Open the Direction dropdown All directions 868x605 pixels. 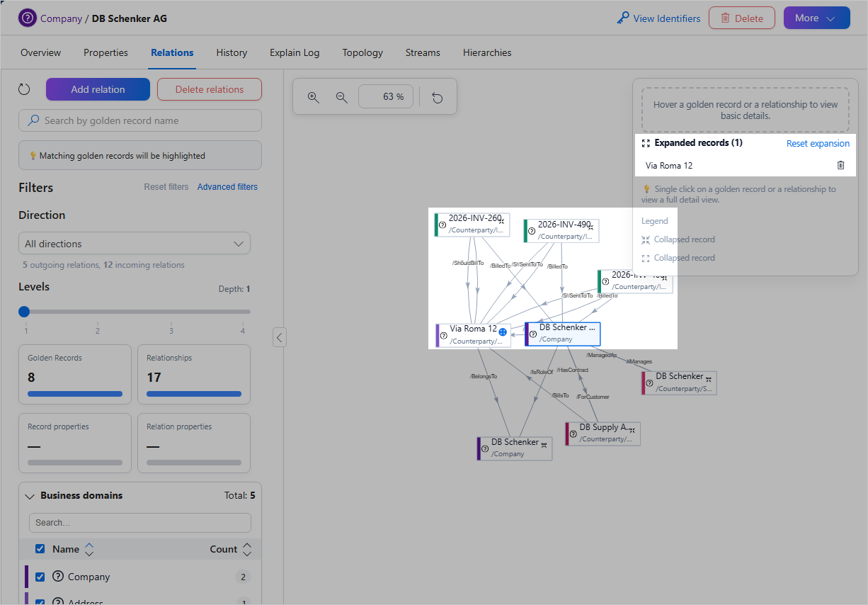(135, 244)
